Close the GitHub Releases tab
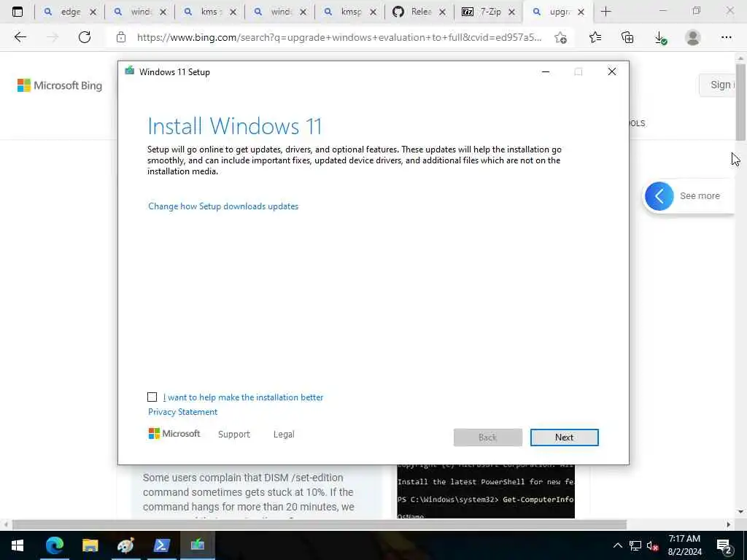The height and width of the screenshot is (560, 747). click(442, 12)
